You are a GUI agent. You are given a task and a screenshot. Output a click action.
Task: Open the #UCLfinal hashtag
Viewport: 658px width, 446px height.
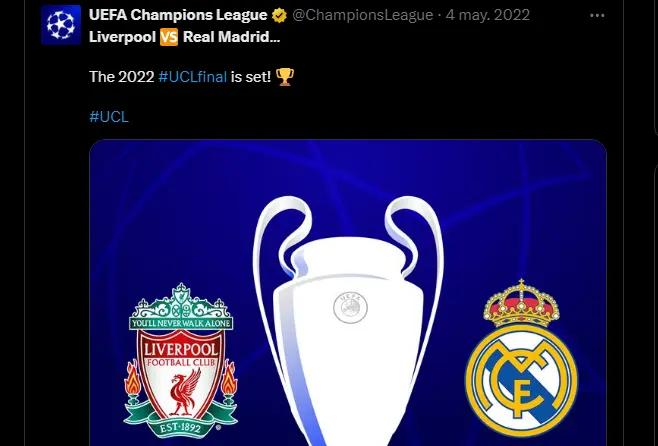(x=193, y=77)
